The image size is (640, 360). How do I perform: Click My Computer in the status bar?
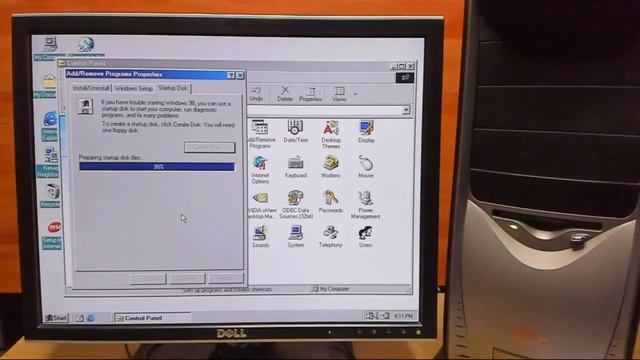click(331, 289)
